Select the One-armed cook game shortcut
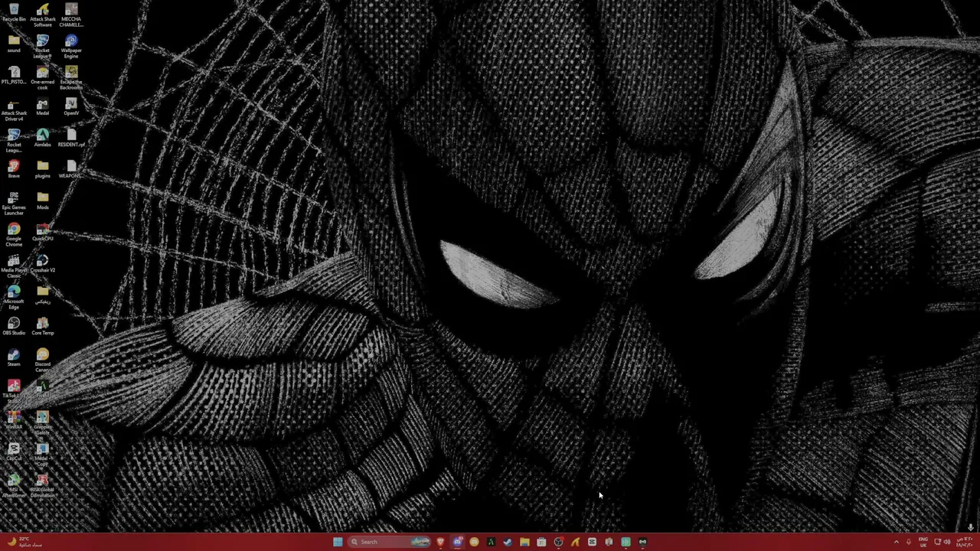This screenshot has width=980, height=551. pos(43,78)
